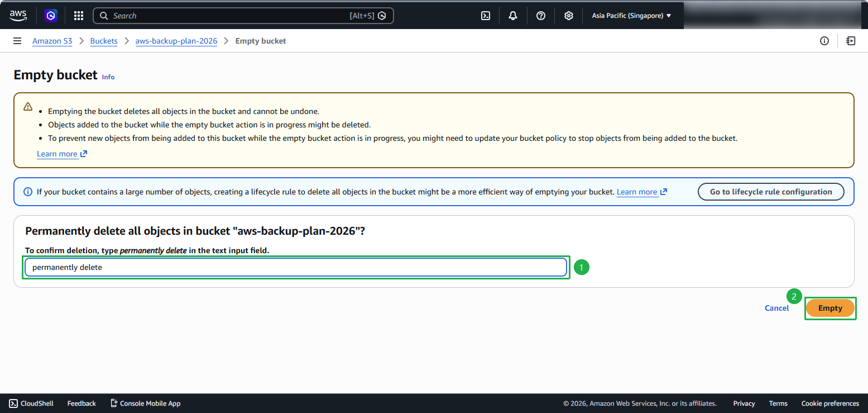Viewport: 868px width, 413px height.
Task: Click the Empty bucket breadcrumb text
Action: pyautogui.click(x=261, y=41)
